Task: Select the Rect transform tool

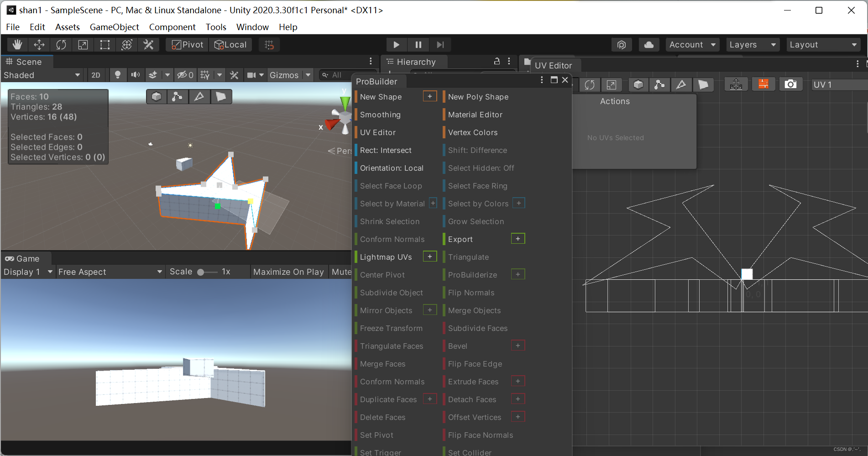Action: pos(105,44)
